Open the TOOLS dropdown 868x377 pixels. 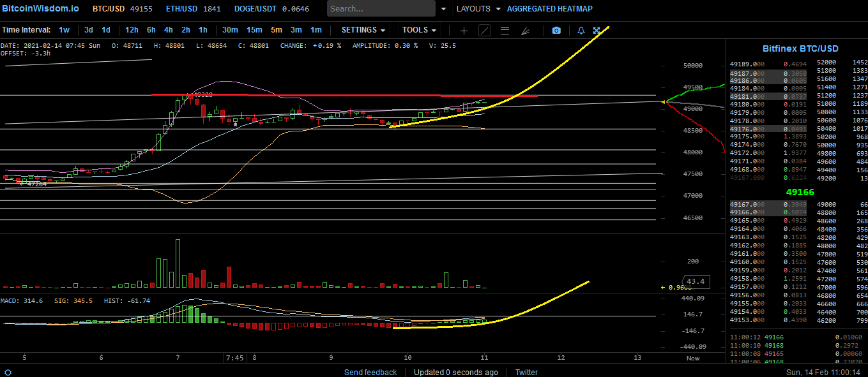coord(419,30)
